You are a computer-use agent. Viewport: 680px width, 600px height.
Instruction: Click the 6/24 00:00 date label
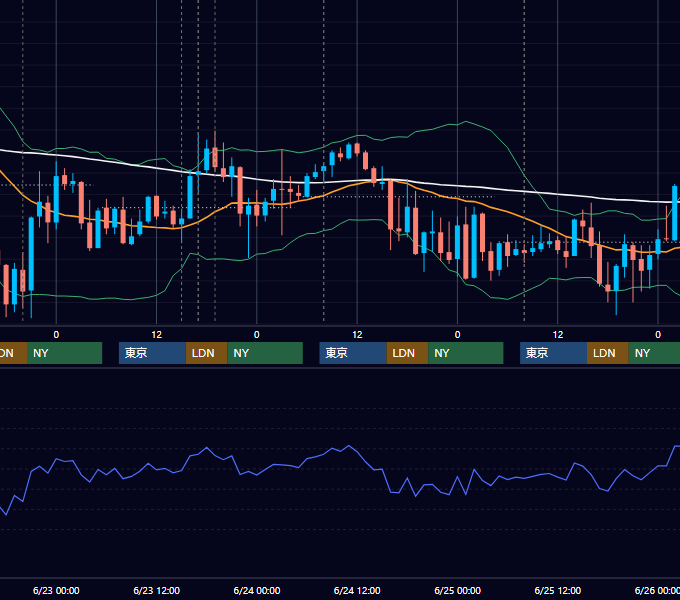[x=257, y=590]
